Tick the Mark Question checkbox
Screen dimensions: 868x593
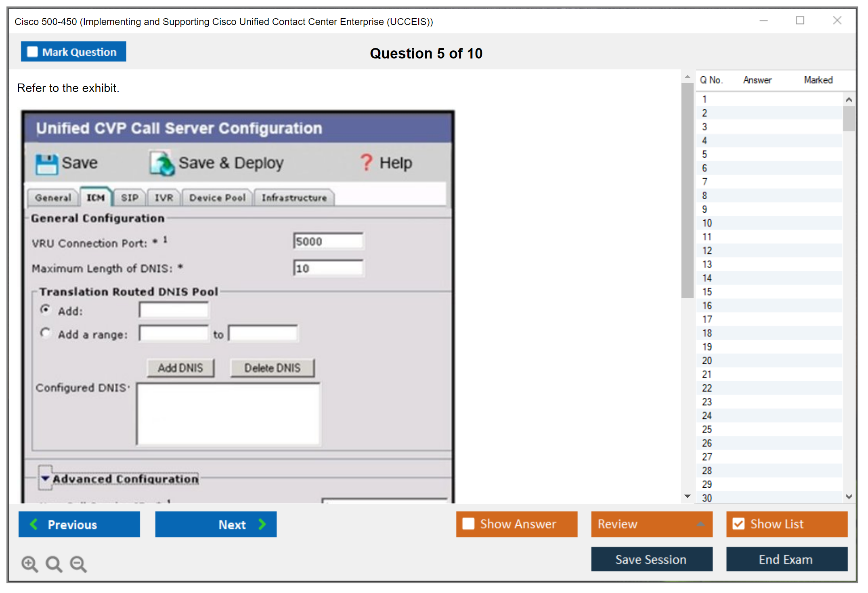tap(32, 52)
